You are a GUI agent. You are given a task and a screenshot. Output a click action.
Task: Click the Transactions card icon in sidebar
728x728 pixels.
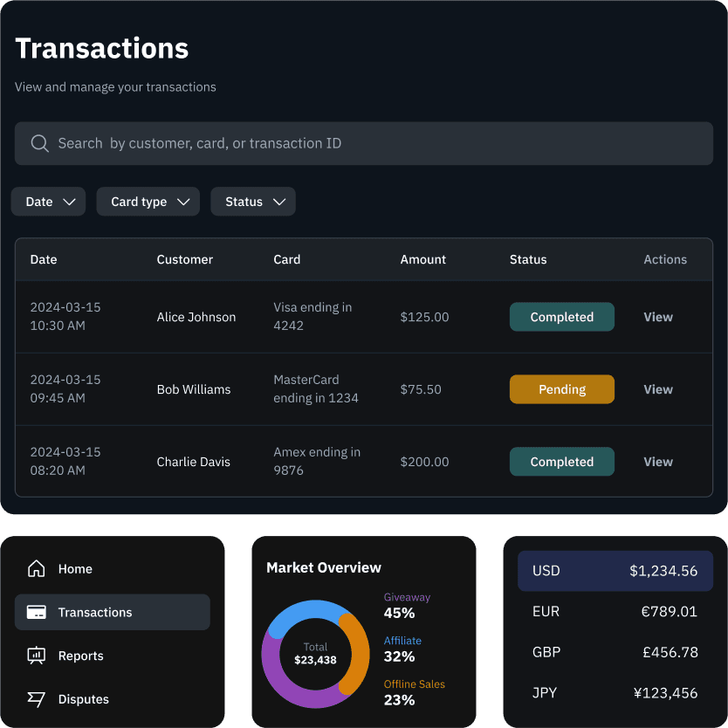click(x=37, y=613)
